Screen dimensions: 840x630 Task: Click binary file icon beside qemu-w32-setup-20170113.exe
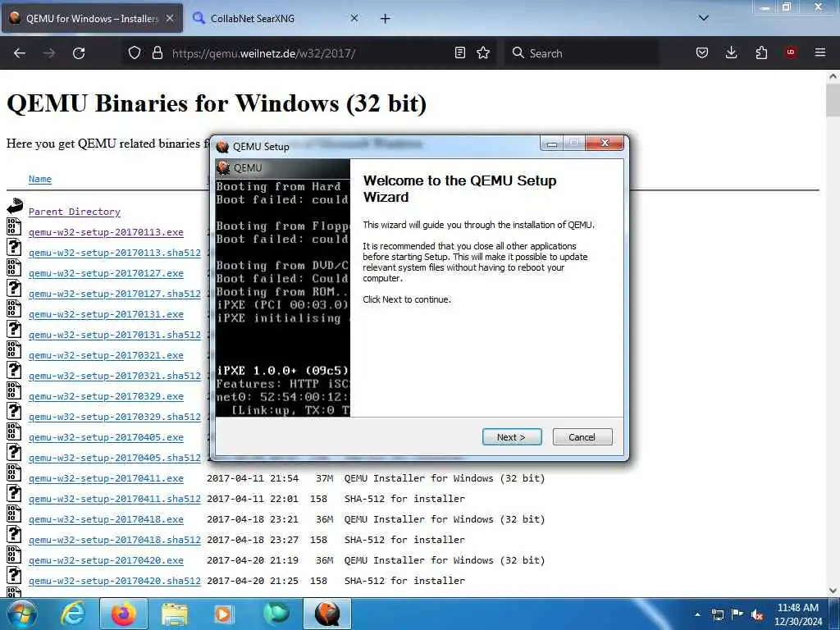click(14, 226)
